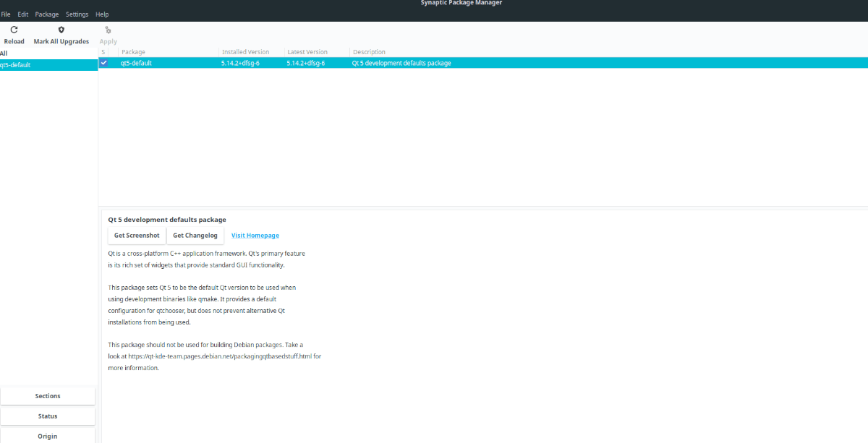Open the Settings menu
This screenshot has width=868, height=443.
point(76,13)
